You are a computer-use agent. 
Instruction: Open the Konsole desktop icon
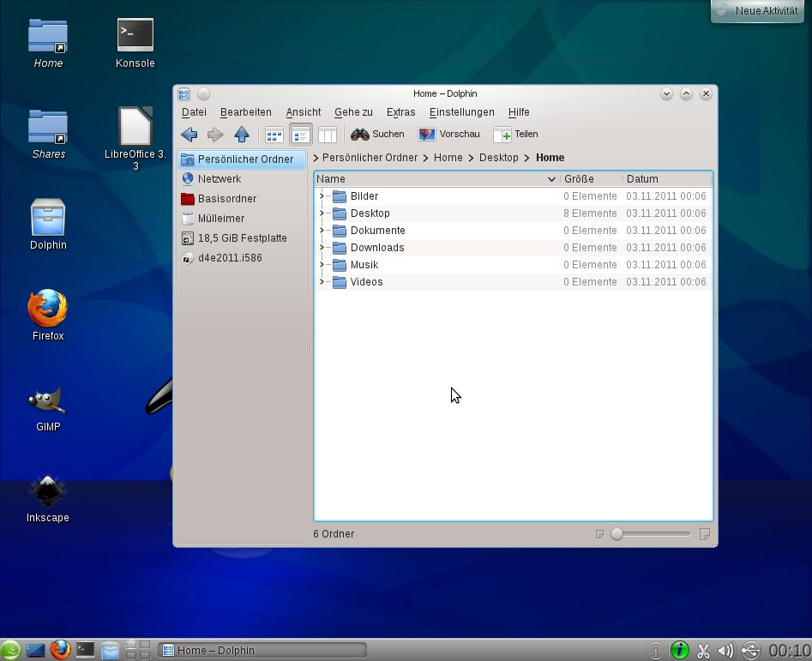(135, 44)
